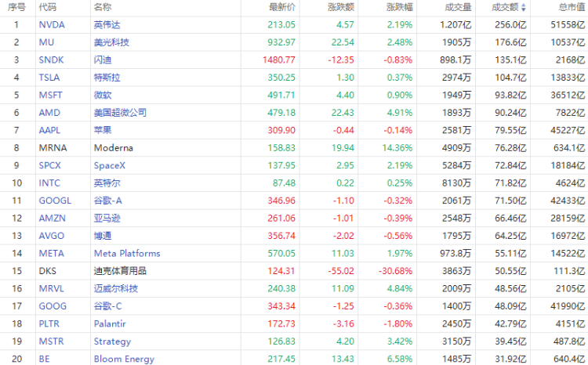This screenshot has width=588, height=365.
Task: Open the META ticker link
Action: [52, 254]
